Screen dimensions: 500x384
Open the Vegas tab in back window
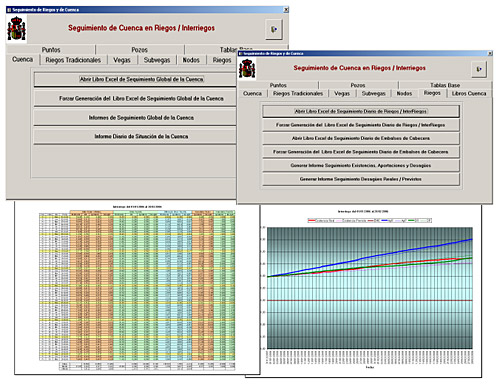[122, 60]
